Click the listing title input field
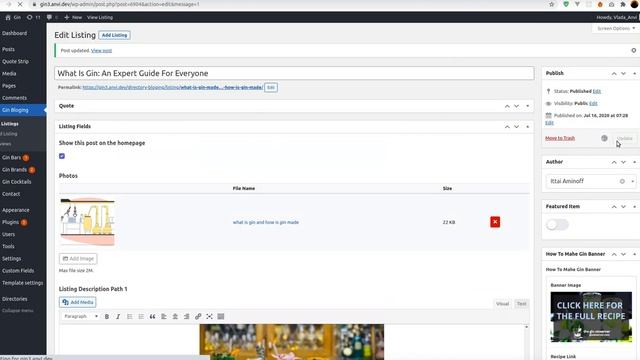 coord(294,73)
